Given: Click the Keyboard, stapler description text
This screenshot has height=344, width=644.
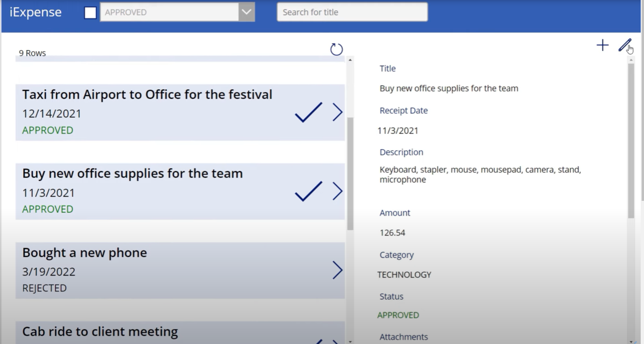Looking at the screenshot, I should point(480,174).
